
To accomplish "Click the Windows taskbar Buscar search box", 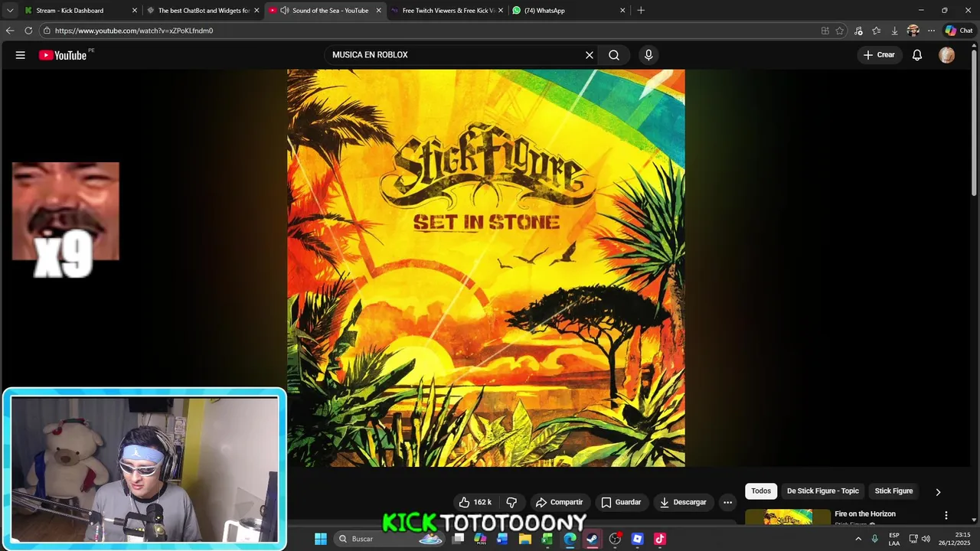I will click(390, 539).
